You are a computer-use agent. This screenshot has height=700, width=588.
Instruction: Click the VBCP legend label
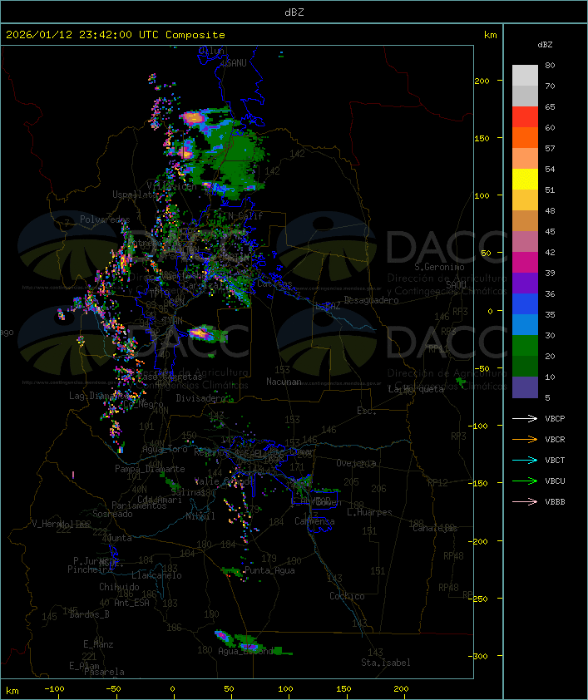[x=555, y=419]
